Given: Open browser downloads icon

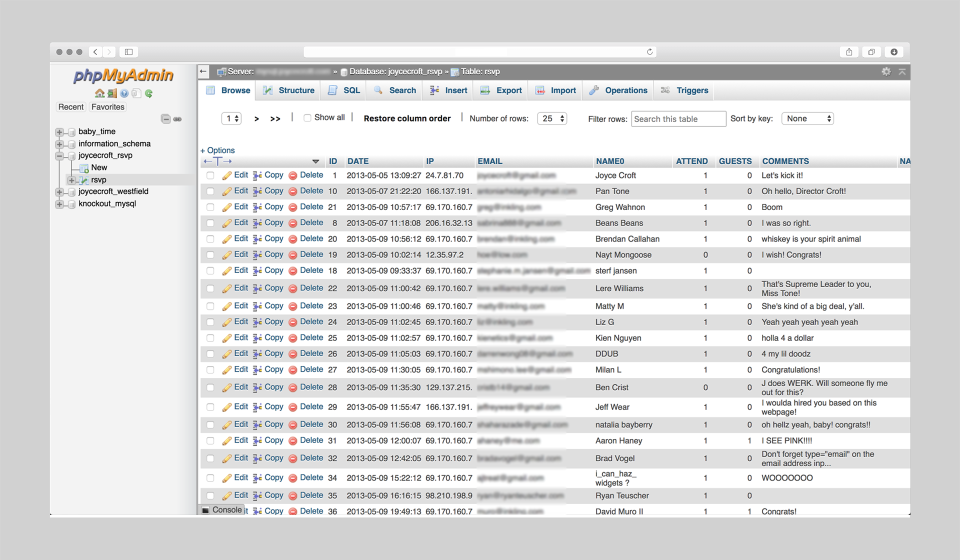Looking at the screenshot, I should (894, 52).
